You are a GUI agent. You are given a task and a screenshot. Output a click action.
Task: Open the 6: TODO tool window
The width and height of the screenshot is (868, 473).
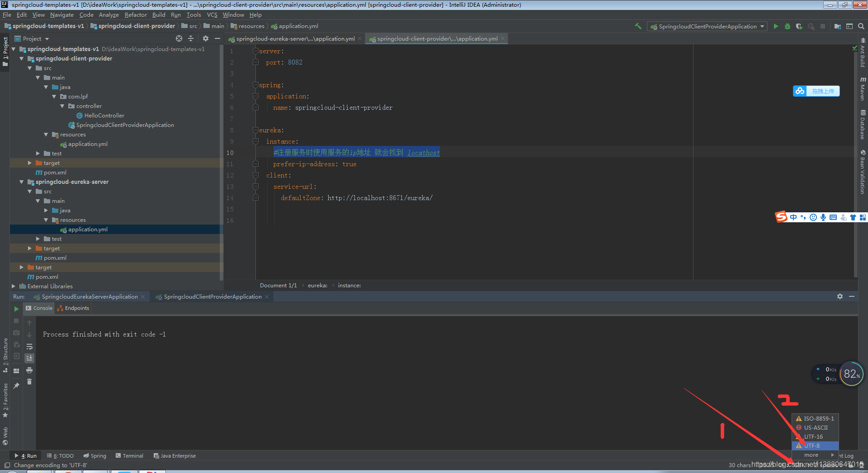tap(60, 456)
